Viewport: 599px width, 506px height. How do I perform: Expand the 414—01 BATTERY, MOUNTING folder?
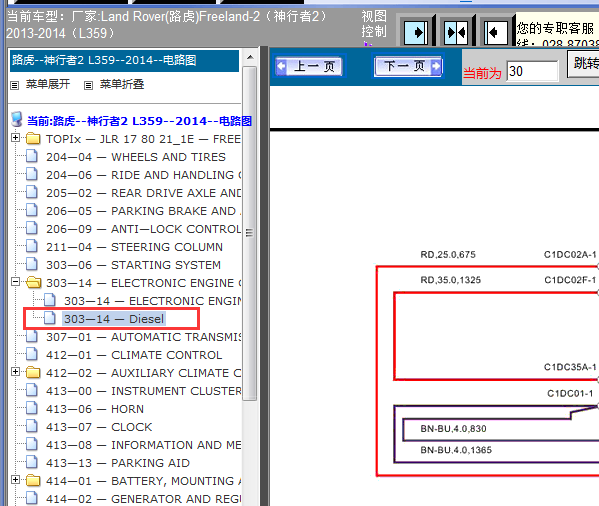(15, 480)
